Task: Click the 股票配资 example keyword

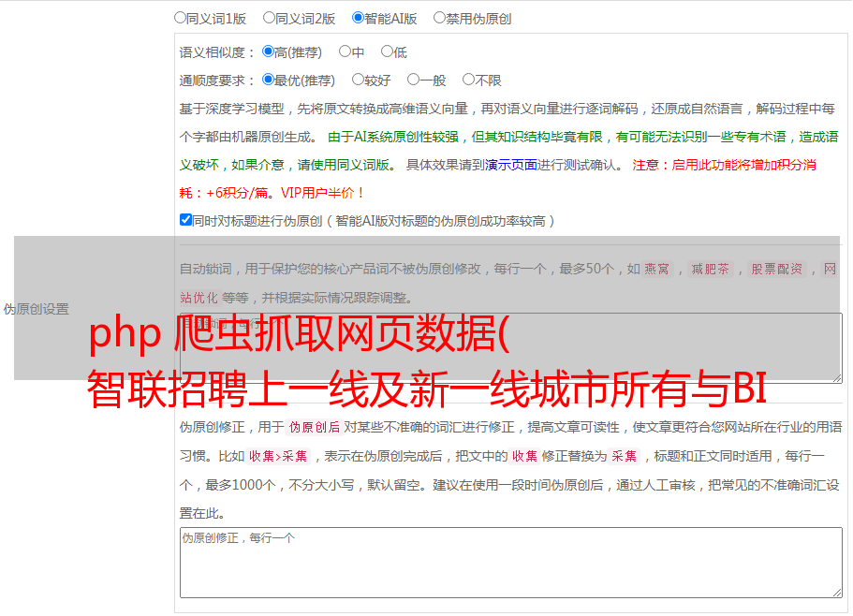Action: click(x=777, y=269)
